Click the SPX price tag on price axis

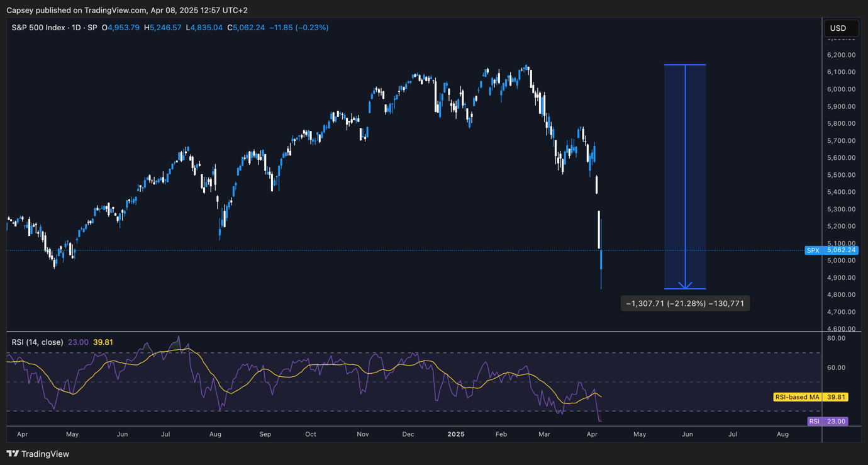[x=831, y=250]
